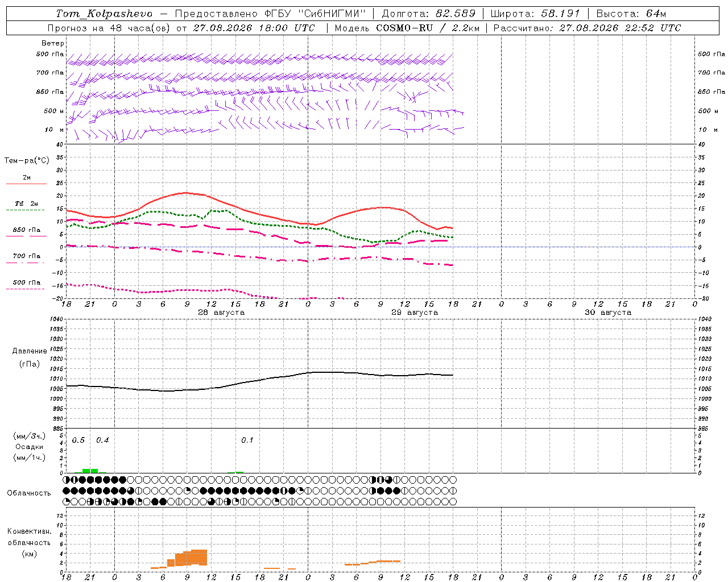The width and height of the screenshot is (728, 582).
Task: Click the 0.5 precipitation amount value
Action: click(x=78, y=440)
